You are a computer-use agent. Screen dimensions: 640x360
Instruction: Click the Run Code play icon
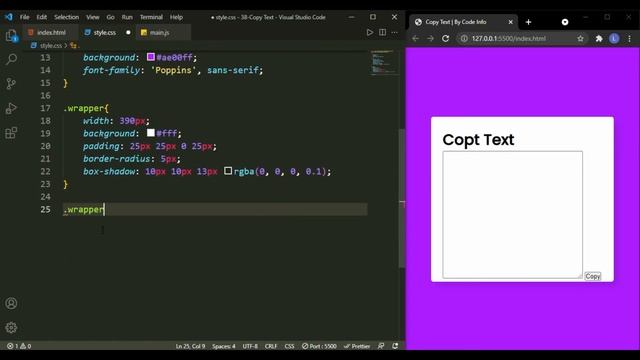point(369,32)
